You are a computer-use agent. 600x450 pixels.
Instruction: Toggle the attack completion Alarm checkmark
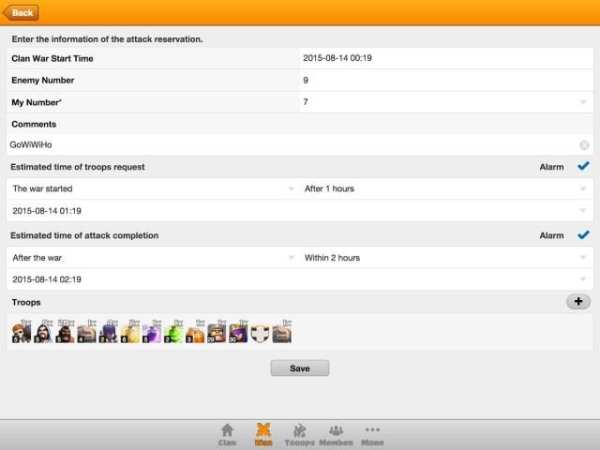583,235
